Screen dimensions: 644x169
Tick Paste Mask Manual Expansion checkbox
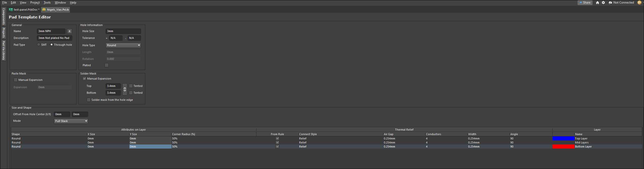16,80
